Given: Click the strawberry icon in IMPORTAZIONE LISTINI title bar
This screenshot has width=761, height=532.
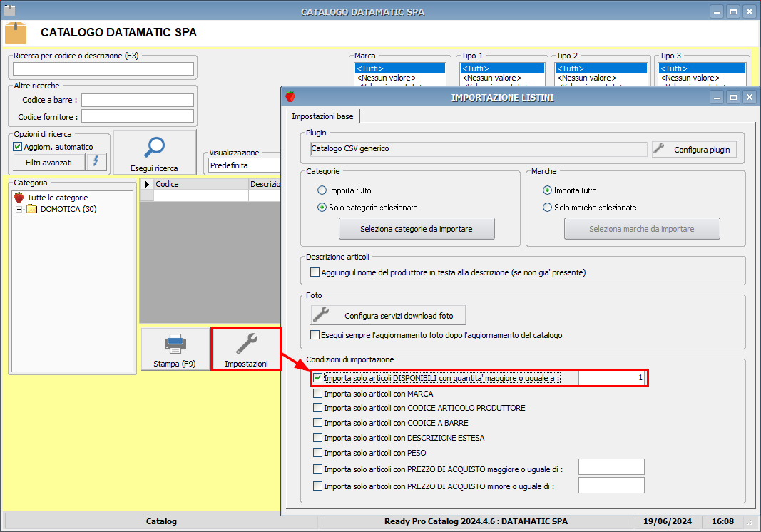Looking at the screenshot, I should [290, 96].
